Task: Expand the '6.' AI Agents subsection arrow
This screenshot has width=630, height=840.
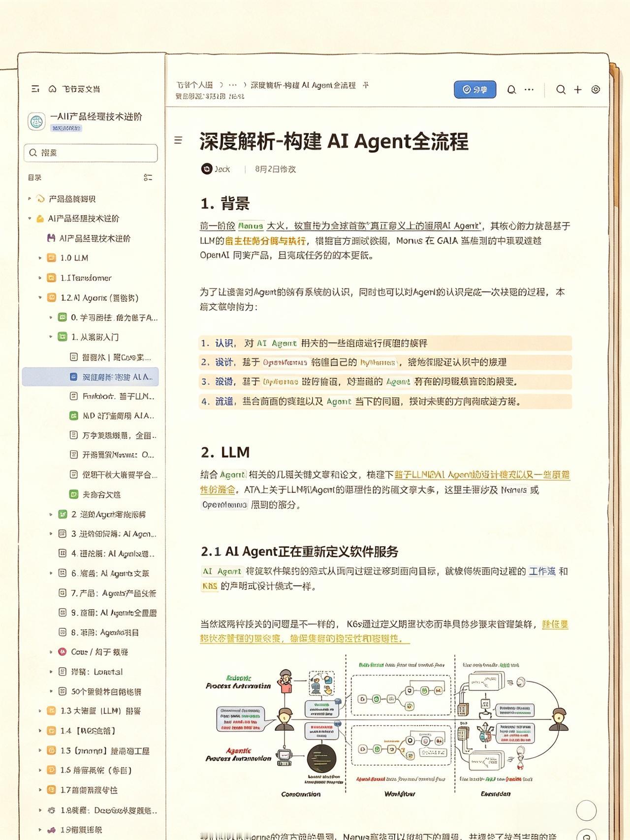Action: pyautogui.click(x=51, y=573)
